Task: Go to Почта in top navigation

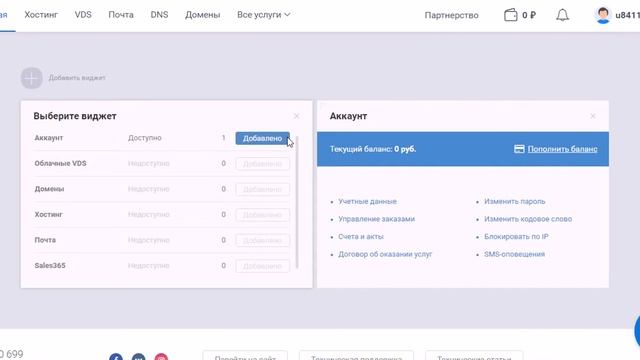Action: [x=121, y=15]
